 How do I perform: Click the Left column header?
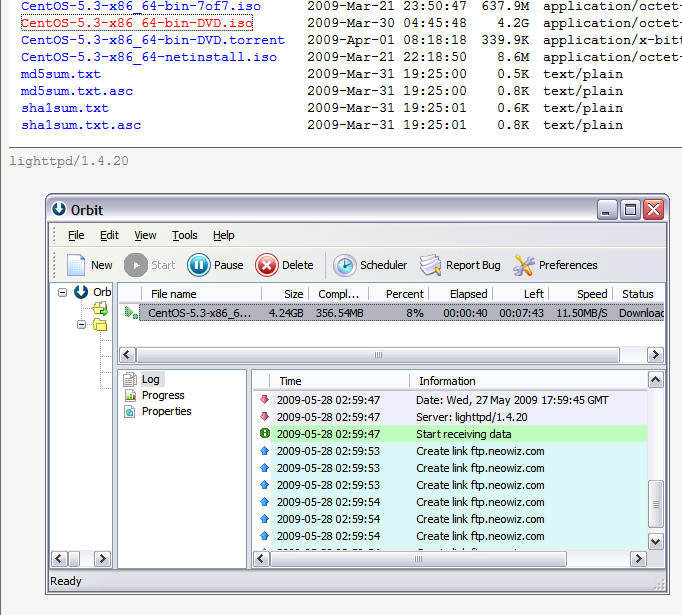tap(521, 294)
